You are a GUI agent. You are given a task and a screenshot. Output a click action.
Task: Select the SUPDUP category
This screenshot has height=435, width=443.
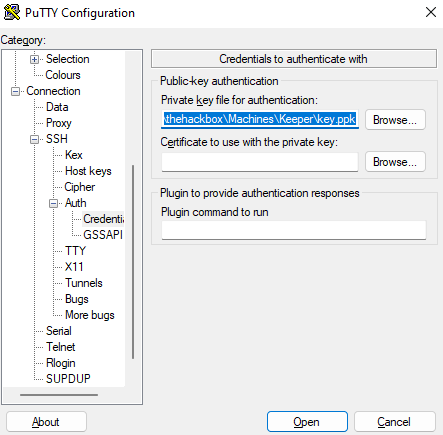68,379
